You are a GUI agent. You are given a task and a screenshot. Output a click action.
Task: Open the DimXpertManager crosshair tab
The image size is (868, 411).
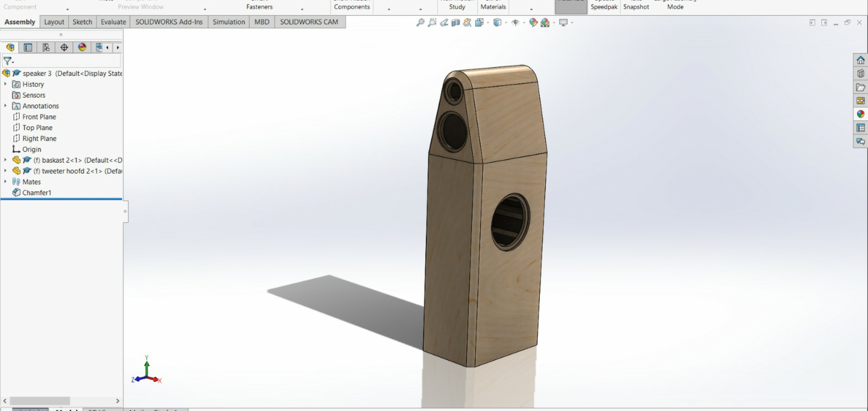[64, 47]
